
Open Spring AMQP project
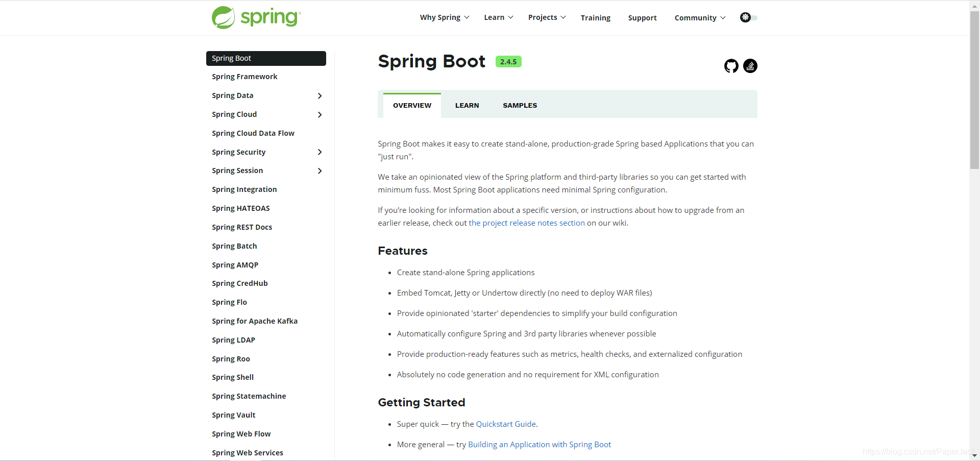pyautogui.click(x=235, y=265)
